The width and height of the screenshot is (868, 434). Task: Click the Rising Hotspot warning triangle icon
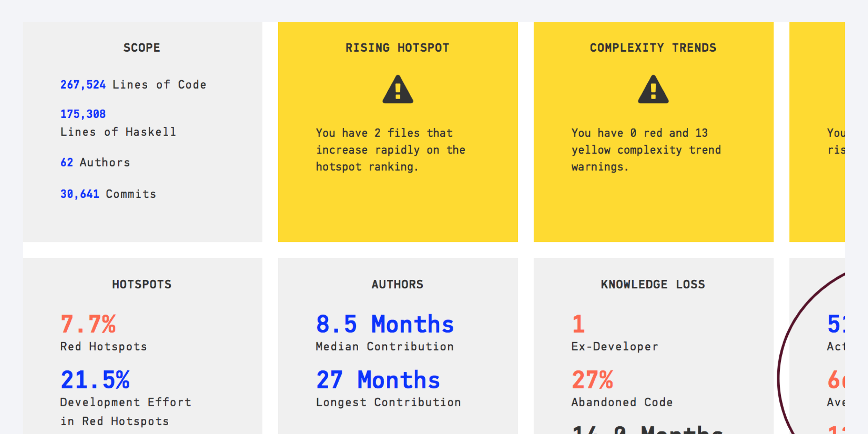[398, 89]
